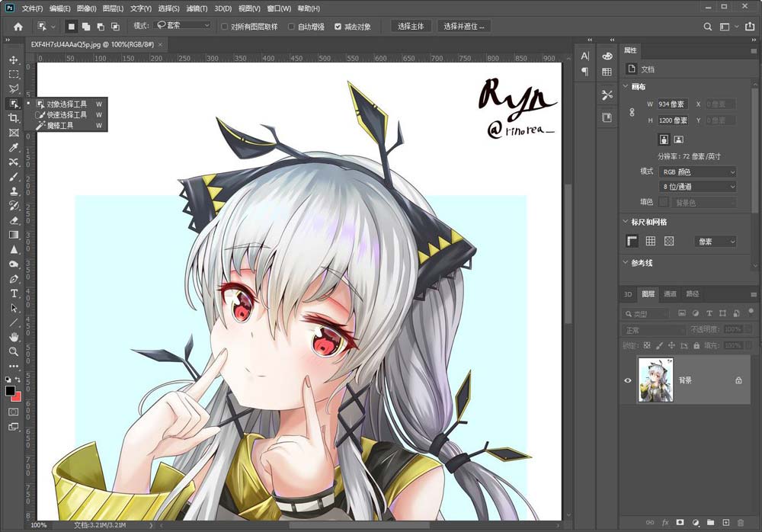The height and width of the screenshot is (532, 762).
Task: Collapse the 参考线 section
Action: [626, 263]
